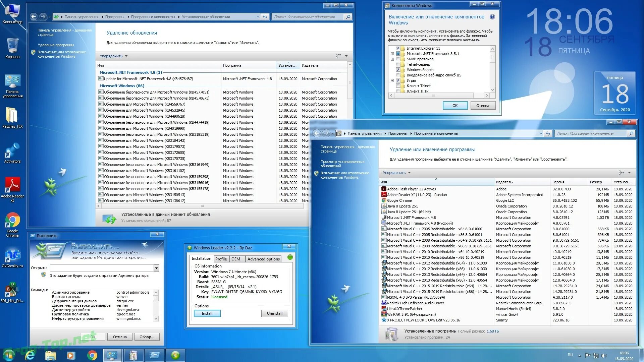Go back in Installed Updates window
The image size is (644, 362).
[x=34, y=16]
